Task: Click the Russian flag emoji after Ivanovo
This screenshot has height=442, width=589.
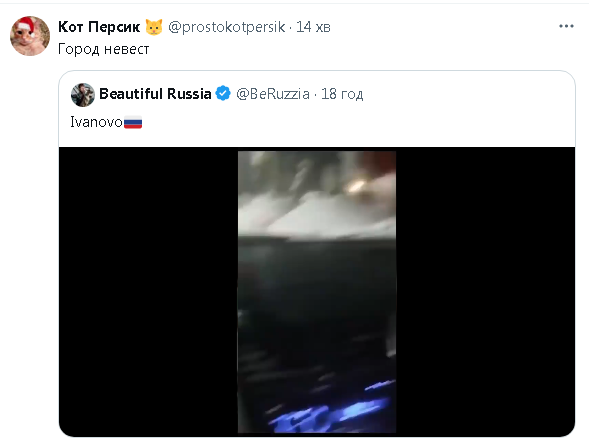Action: (x=133, y=122)
